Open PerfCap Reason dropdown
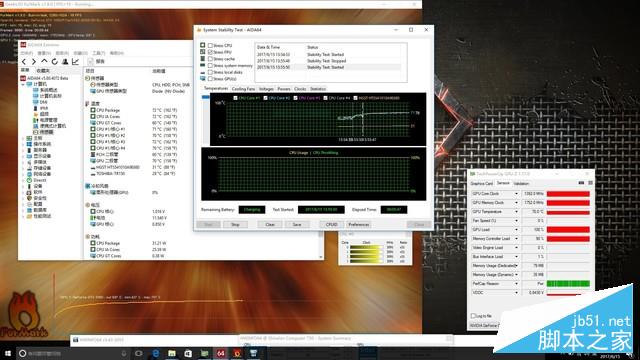Image resolution: width=640 pixels, height=360 pixels. (x=516, y=284)
